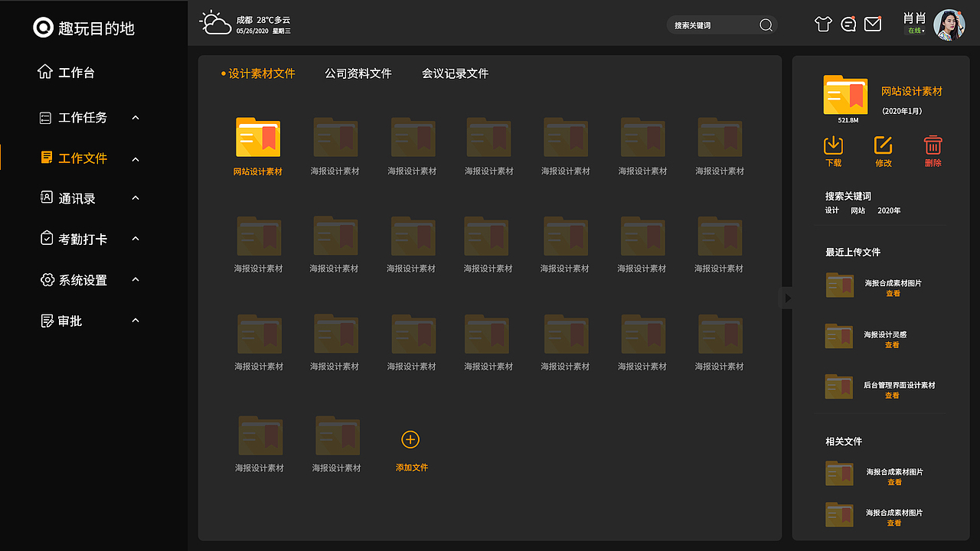The width and height of the screenshot is (980, 551).
Task: Click the large 网站设计素材 folder in details panel
Action: click(845, 95)
